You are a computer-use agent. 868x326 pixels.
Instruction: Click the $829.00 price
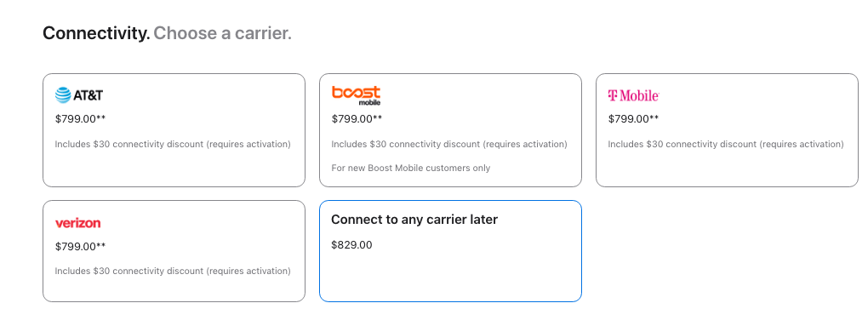coord(351,244)
